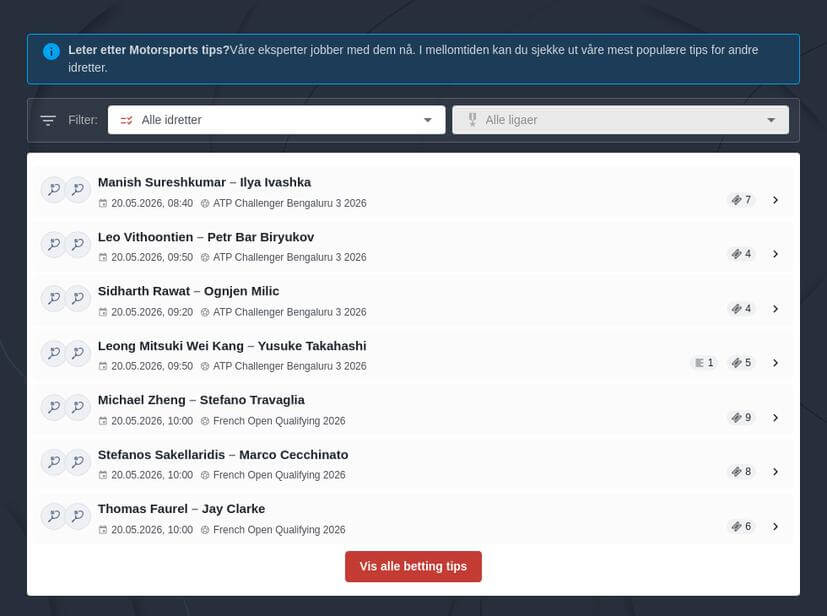Expand the Thomas Faurel match chevron arrow
827x616 pixels.
point(775,526)
